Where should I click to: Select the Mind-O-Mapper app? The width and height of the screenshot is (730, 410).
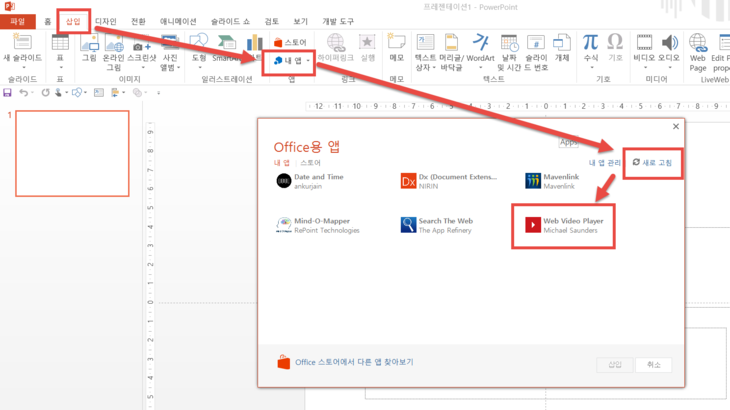[x=318, y=225]
